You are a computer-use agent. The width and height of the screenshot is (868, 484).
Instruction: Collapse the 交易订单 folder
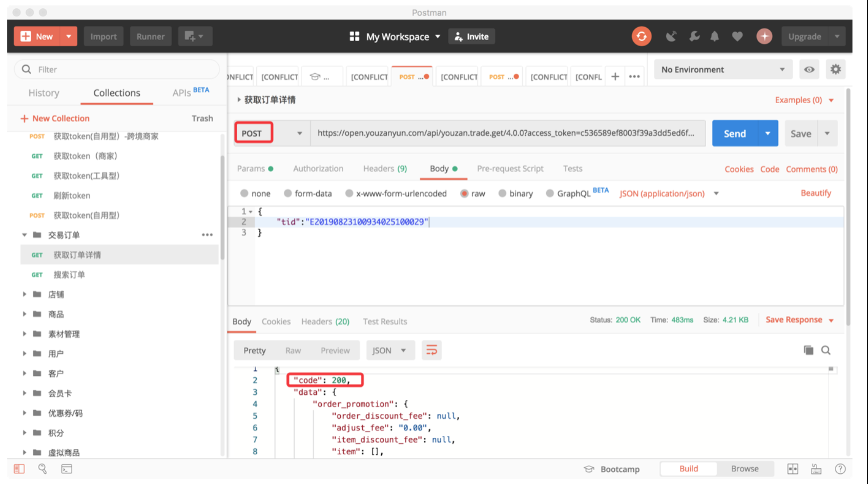coord(24,235)
